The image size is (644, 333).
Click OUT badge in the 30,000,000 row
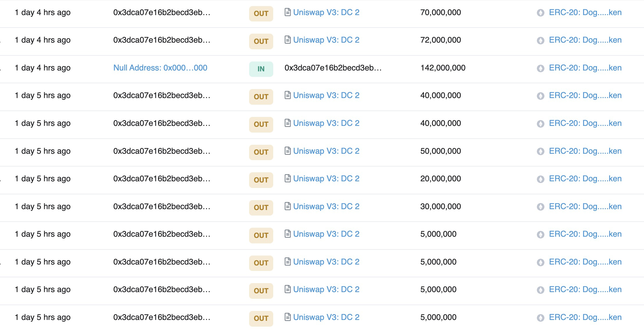click(x=261, y=208)
